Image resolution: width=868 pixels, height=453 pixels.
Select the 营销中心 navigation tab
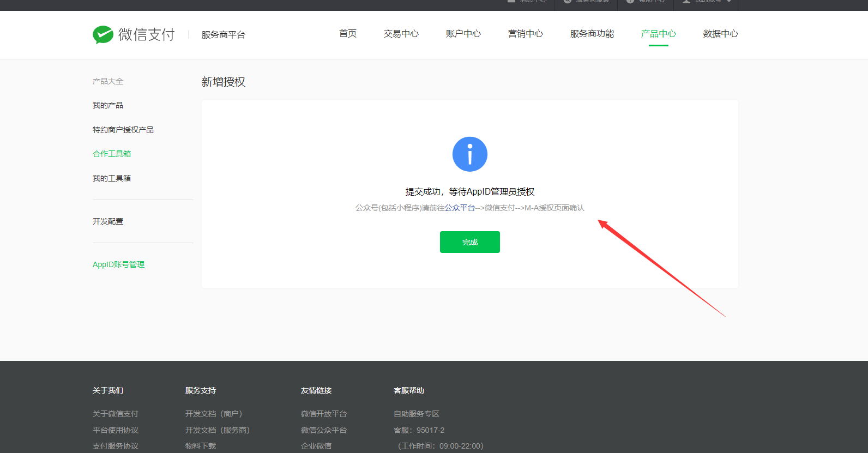525,34
